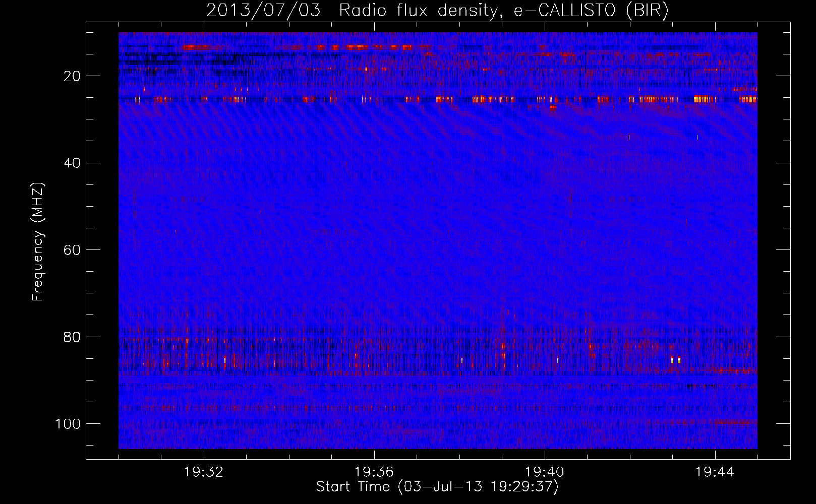The height and width of the screenshot is (504, 816).
Task: Click the 19:40 time tick label
Action: point(545,472)
